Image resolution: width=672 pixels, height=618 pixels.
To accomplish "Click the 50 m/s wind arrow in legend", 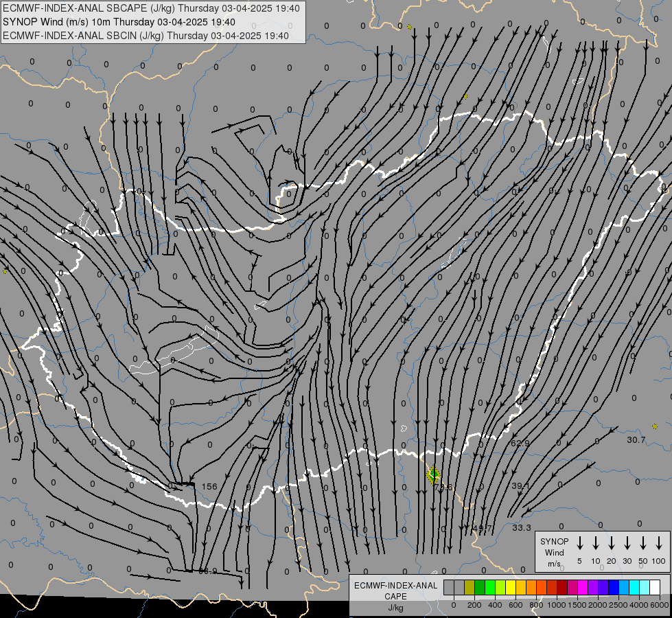I will point(643,543).
